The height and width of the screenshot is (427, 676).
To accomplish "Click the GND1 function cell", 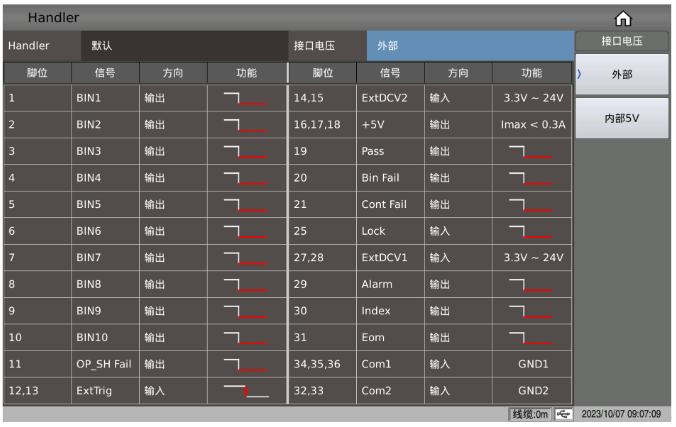I will pyautogui.click(x=532, y=364).
